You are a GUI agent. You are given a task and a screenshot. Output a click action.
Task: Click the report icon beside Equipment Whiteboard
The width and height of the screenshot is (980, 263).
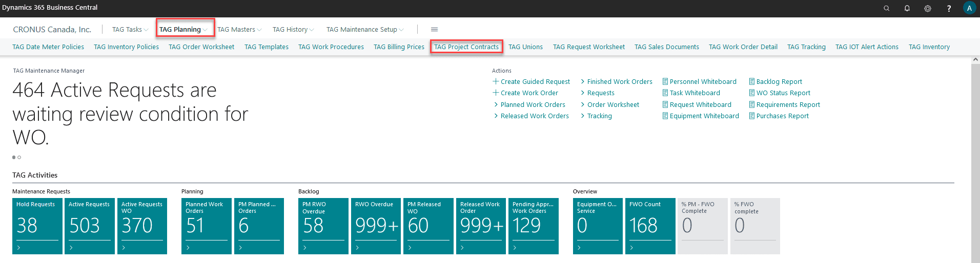665,116
